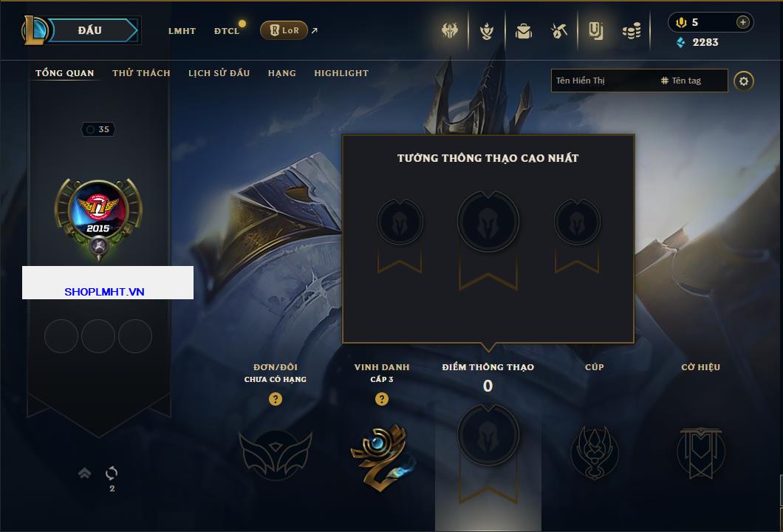Click the question mark under Đơn/Đôi
Image resolution: width=783 pixels, height=532 pixels.
point(275,398)
